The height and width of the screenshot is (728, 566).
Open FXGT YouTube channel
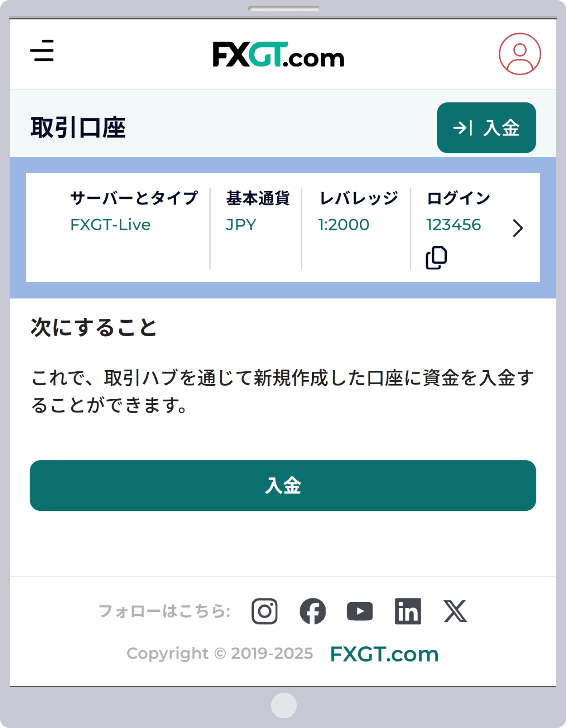coord(360,611)
